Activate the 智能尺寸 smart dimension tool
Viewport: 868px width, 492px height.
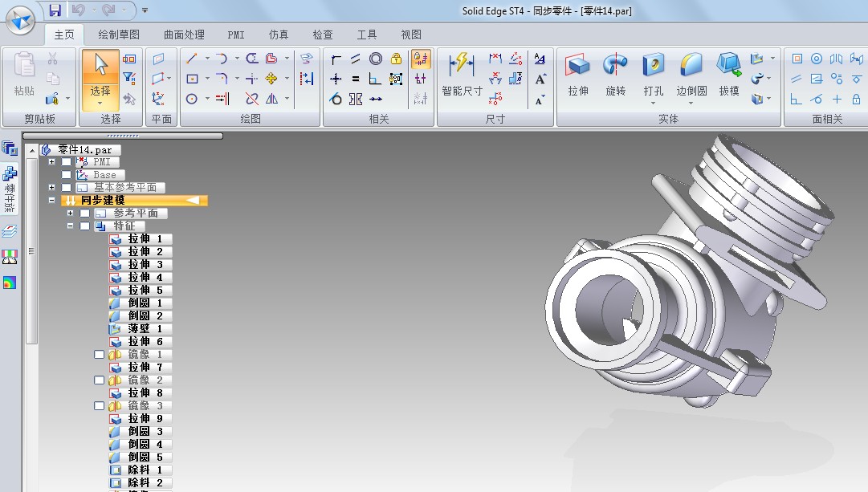(462, 74)
